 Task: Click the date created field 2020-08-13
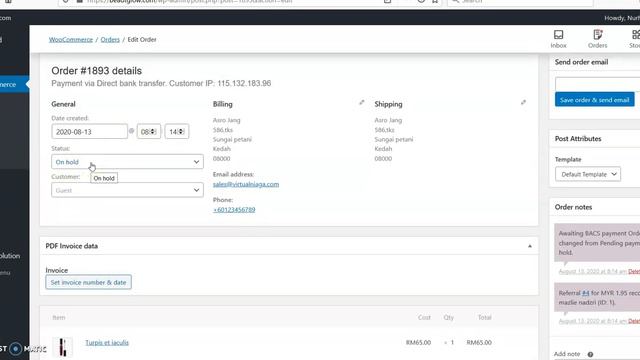click(x=89, y=131)
